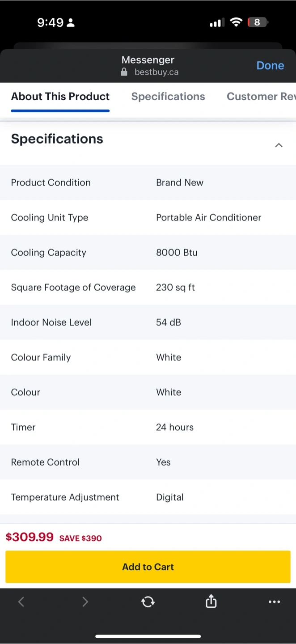The height and width of the screenshot is (644, 296).
Task: Tap the bestbuy.ca address text
Action: 156,72
